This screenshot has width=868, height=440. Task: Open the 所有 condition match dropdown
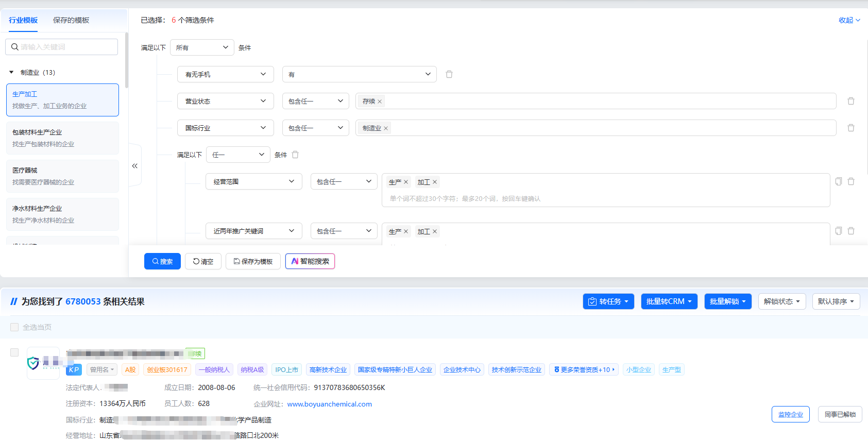pos(202,47)
